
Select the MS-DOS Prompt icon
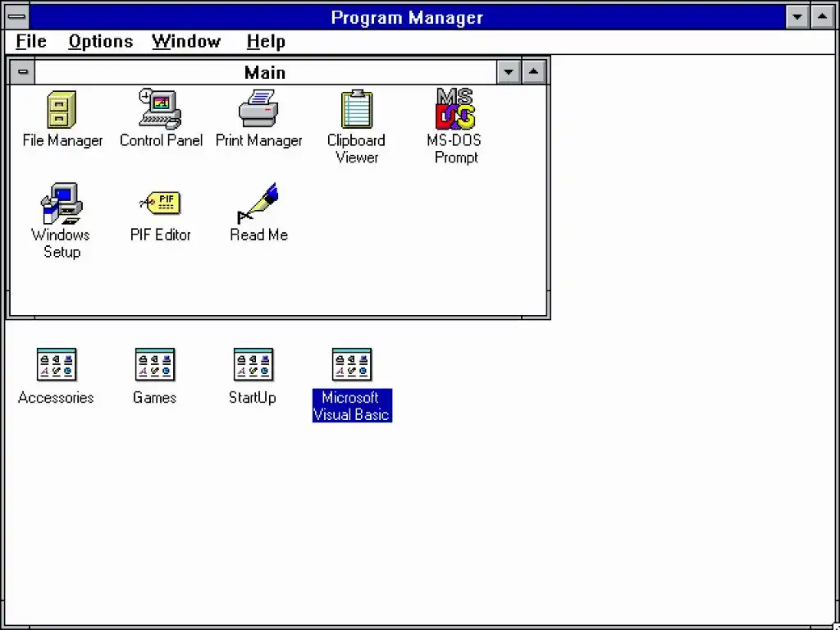454,109
